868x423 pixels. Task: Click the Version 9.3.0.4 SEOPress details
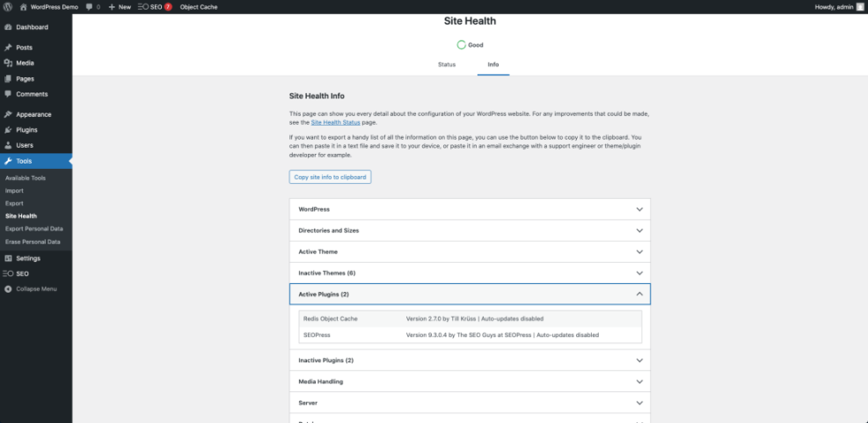[x=503, y=335]
